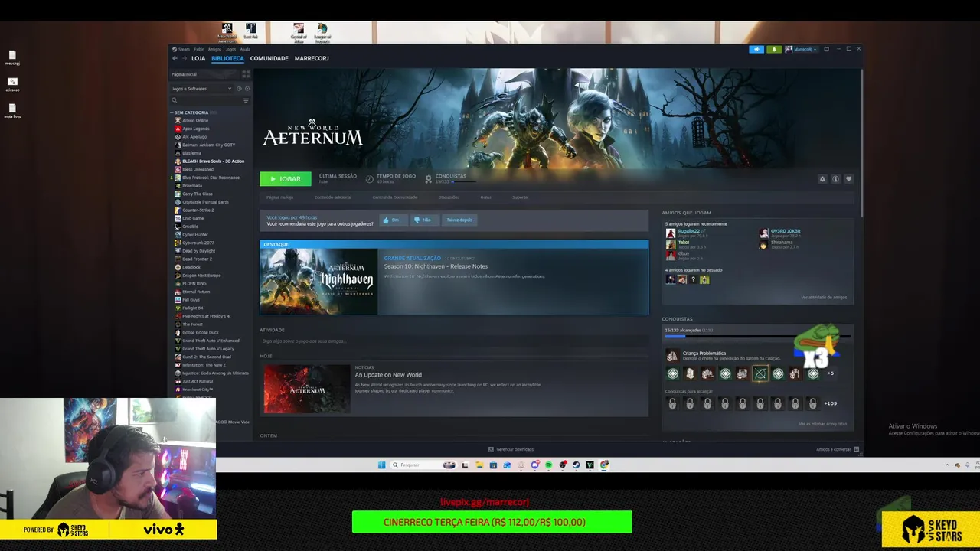Open the Ajuda menu
The height and width of the screenshot is (551, 980).
(245, 49)
